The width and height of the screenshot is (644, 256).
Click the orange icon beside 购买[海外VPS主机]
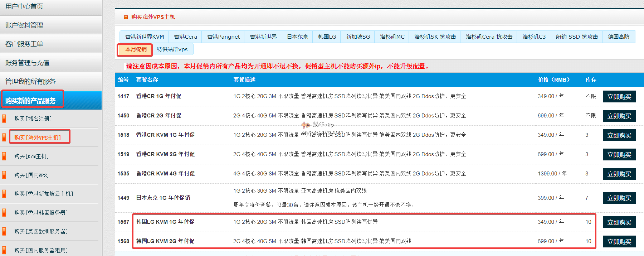coord(4,137)
